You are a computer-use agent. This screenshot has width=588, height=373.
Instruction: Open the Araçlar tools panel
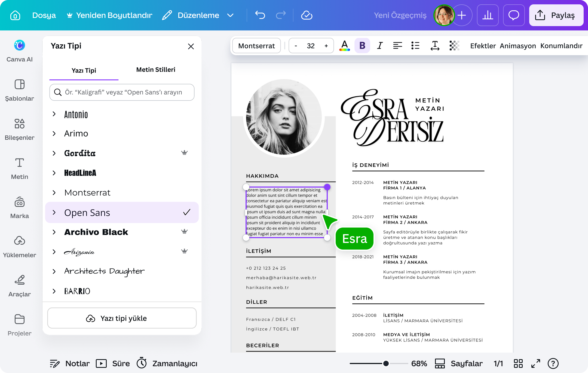point(19,286)
